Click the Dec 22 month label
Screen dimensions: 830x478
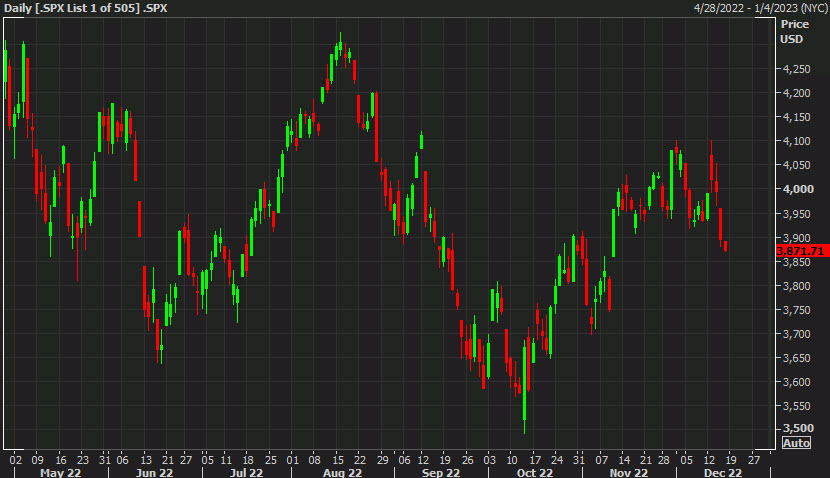[x=723, y=472]
